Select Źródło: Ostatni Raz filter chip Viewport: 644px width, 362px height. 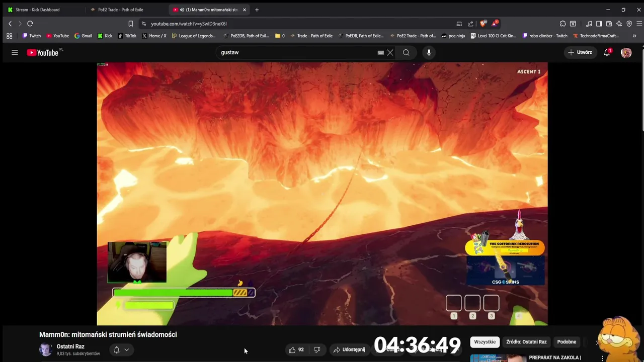click(526, 342)
